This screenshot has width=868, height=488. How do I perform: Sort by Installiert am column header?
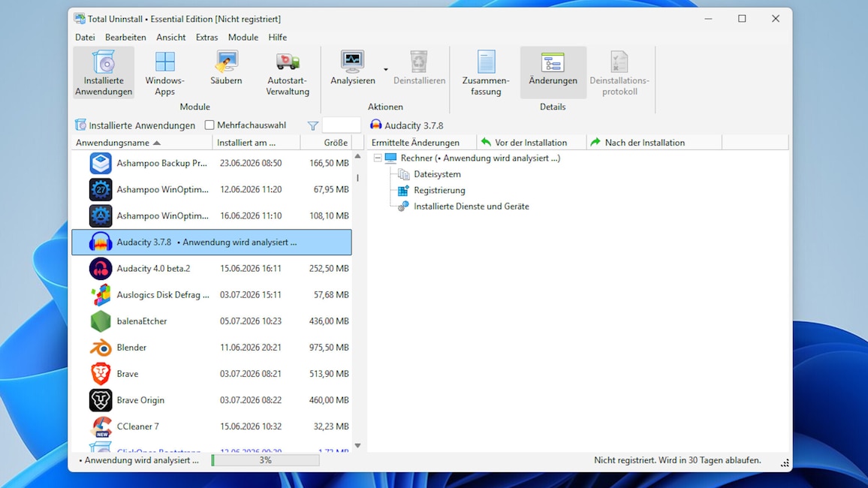pos(256,143)
